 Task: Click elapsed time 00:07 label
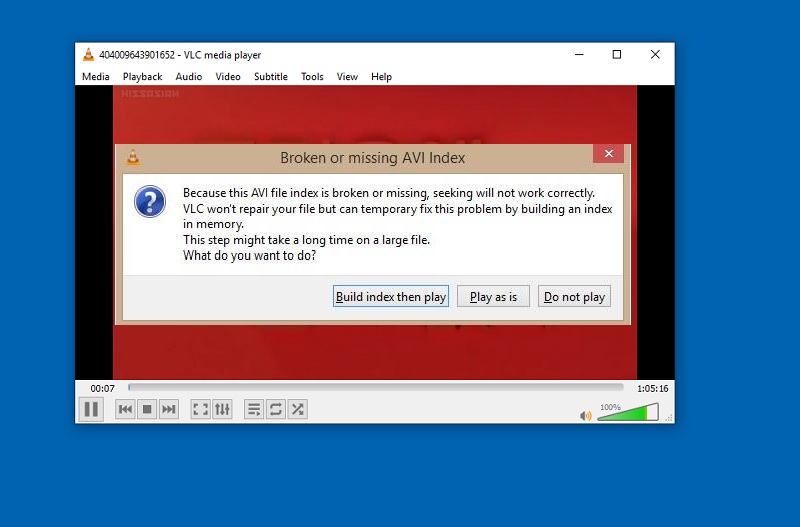coord(103,388)
